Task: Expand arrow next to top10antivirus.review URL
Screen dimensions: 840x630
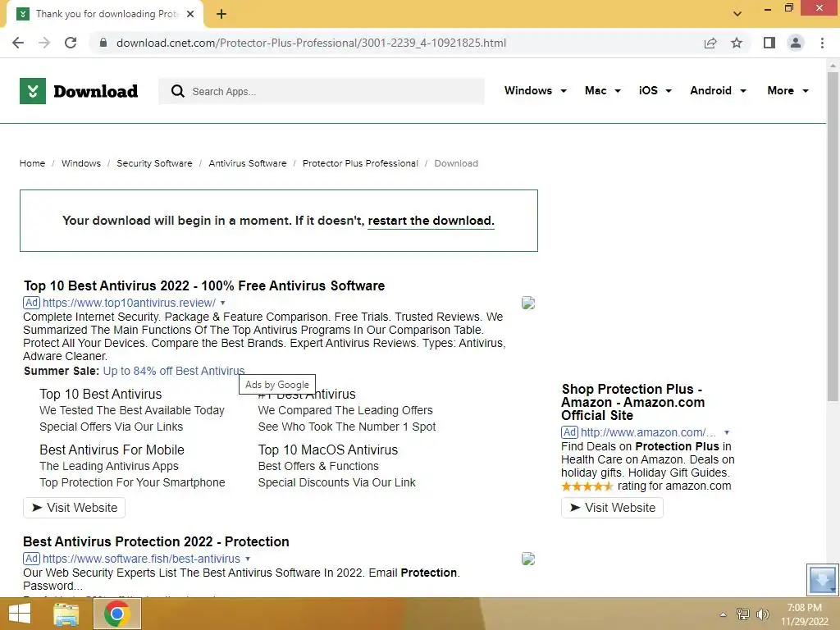Action: point(223,303)
